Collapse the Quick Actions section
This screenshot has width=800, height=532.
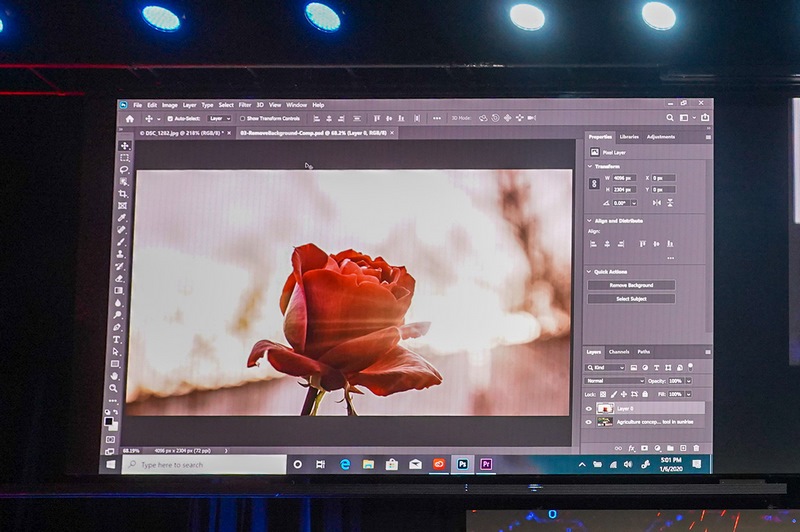(x=589, y=271)
